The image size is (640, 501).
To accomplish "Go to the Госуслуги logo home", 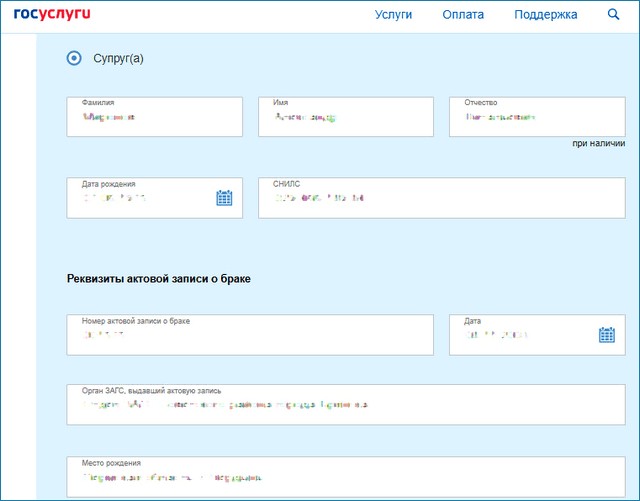I will click(52, 14).
